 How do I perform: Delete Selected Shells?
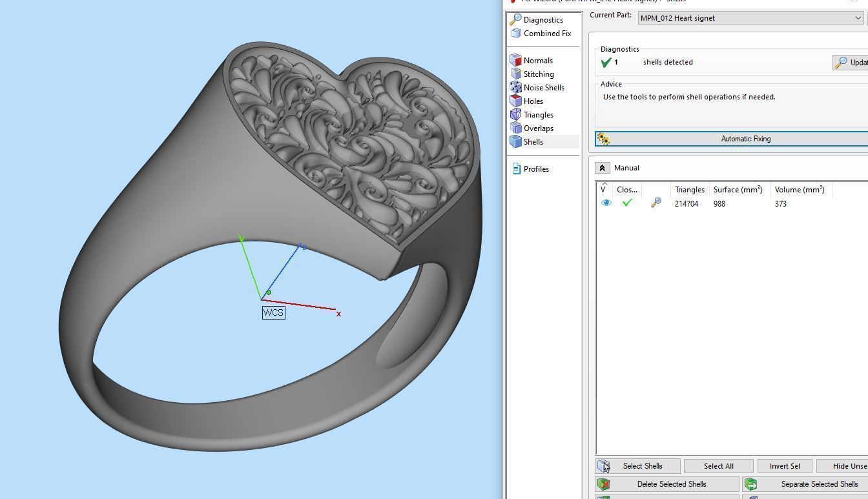[667, 484]
